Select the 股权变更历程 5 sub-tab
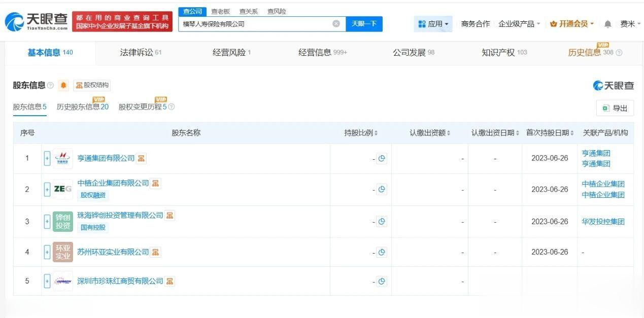The height and width of the screenshot is (318, 644). coord(143,107)
